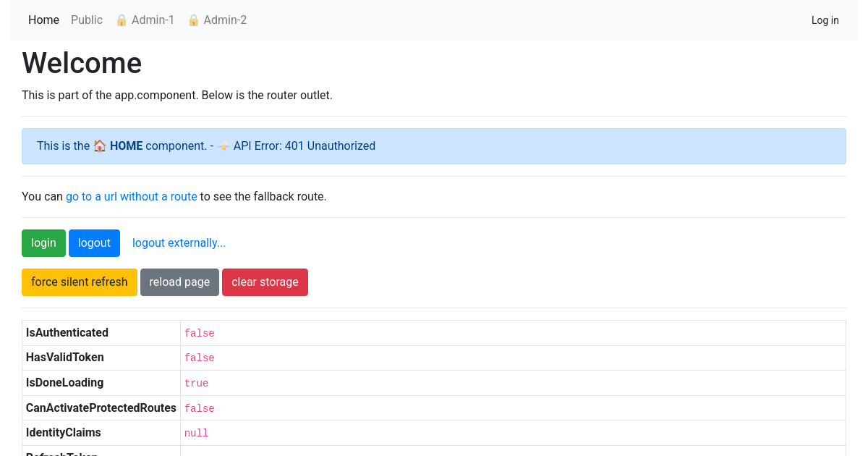868x456 pixels.
Task: Click the lock icon next to Admin-2
Action: coord(192,20)
